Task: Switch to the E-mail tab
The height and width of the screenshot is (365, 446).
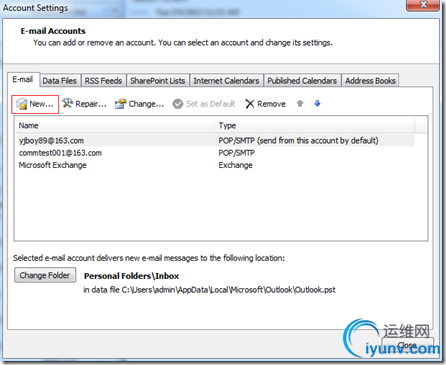Action: pyautogui.click(x=23, y=80)
